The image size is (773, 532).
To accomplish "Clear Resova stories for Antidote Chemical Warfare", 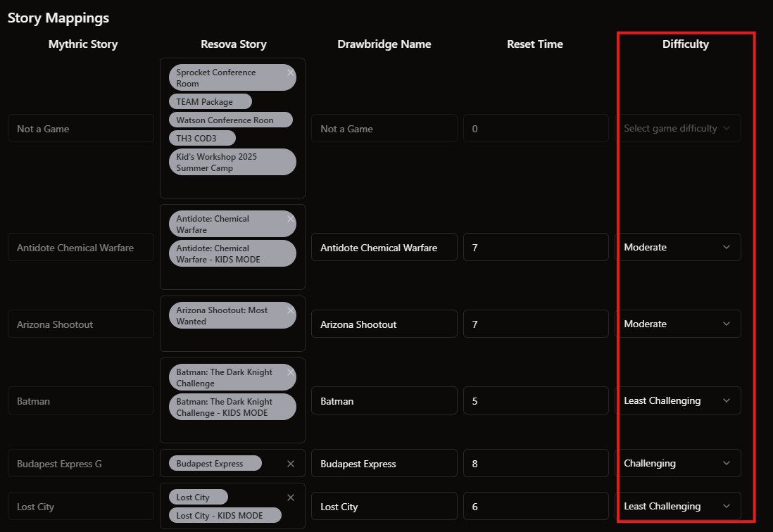I will [291, 219].
